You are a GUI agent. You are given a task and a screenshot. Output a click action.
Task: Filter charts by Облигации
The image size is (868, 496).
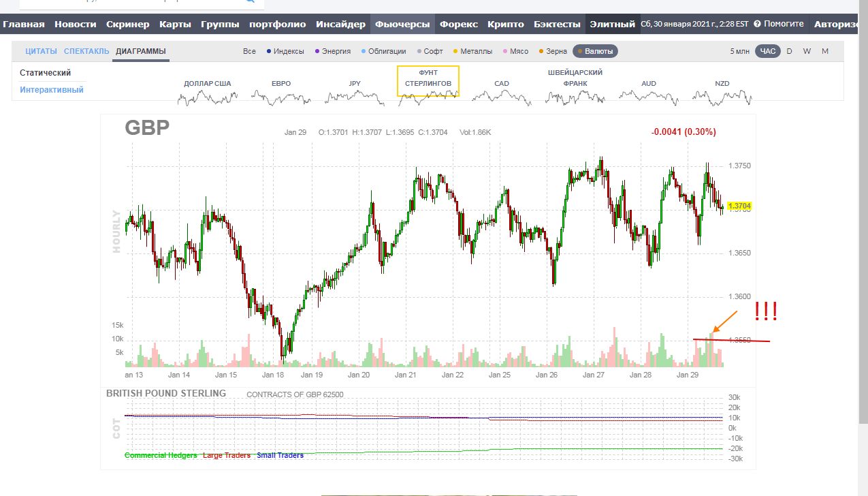point(383,51)
